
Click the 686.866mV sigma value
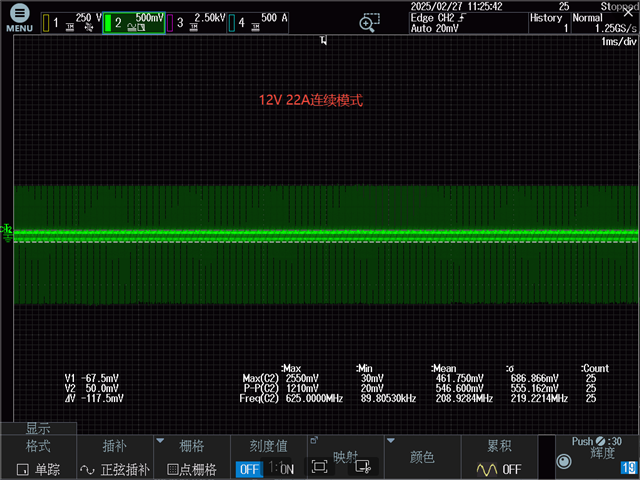[535, 378]
